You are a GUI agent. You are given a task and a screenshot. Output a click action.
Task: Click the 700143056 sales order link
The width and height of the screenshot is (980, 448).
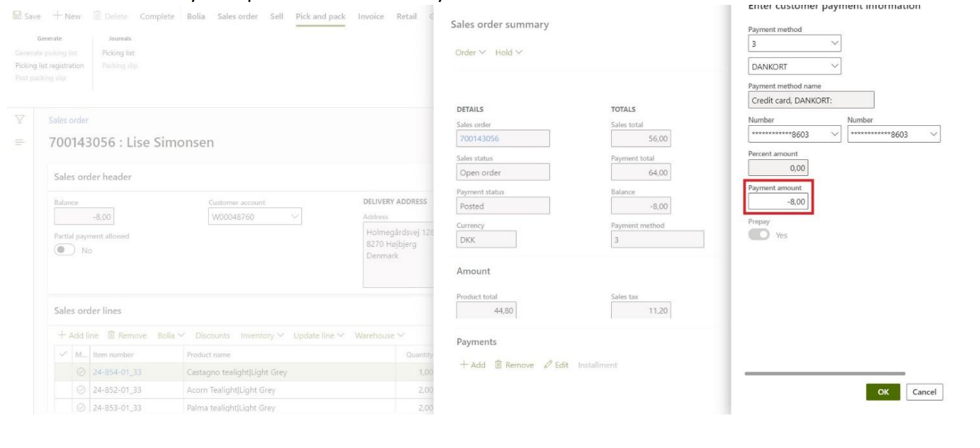point(478,139)
